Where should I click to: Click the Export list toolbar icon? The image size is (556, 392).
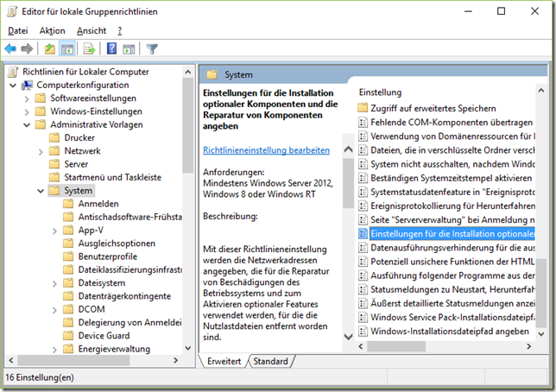[x=90, y=49]
